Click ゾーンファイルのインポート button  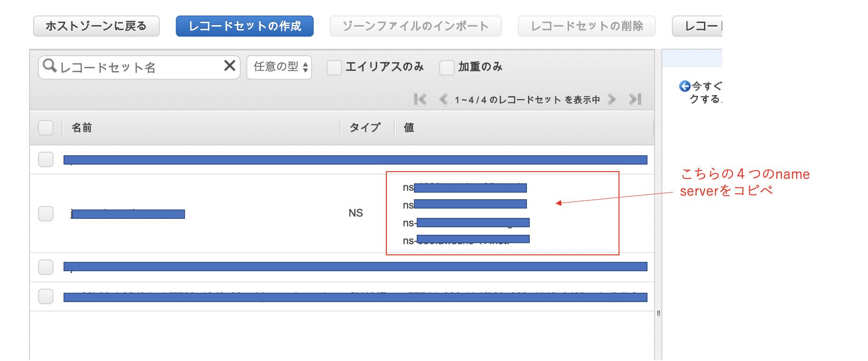(415, 26)
